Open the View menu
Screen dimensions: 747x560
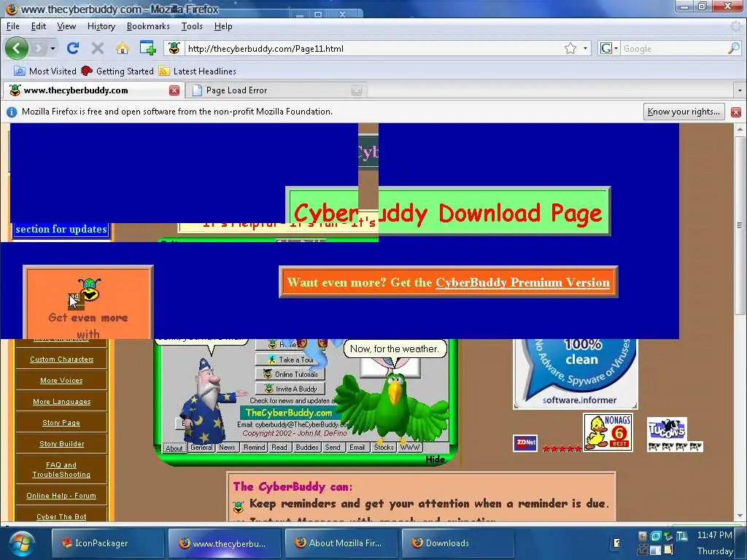click(x=66, y=26)
